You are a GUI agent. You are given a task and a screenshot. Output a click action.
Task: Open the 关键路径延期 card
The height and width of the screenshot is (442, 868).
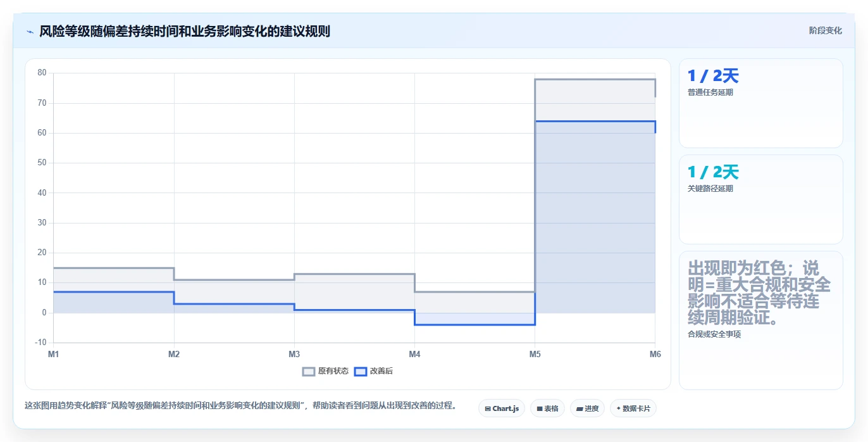point(760,199)
